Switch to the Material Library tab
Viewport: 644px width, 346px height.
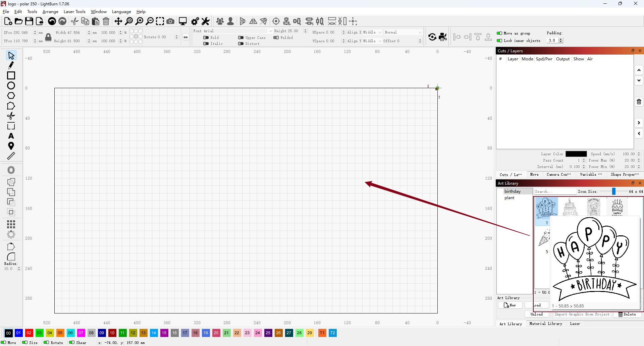click(x=546, y=324)
